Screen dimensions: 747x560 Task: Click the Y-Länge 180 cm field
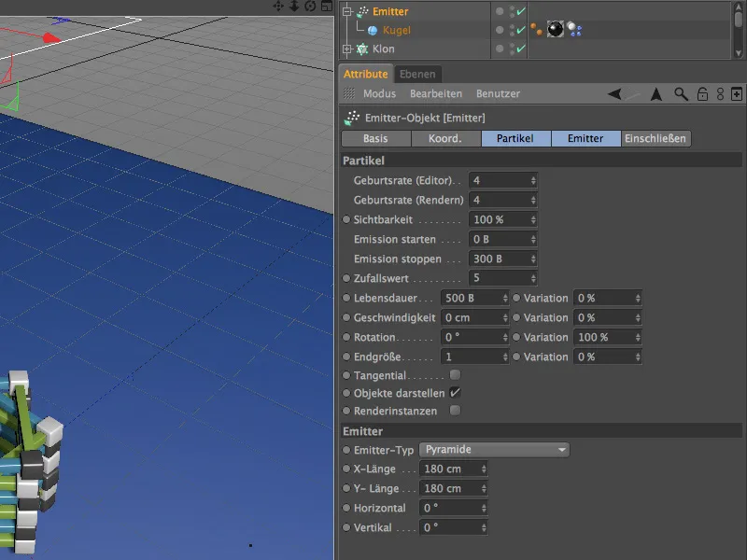point(453,488)
